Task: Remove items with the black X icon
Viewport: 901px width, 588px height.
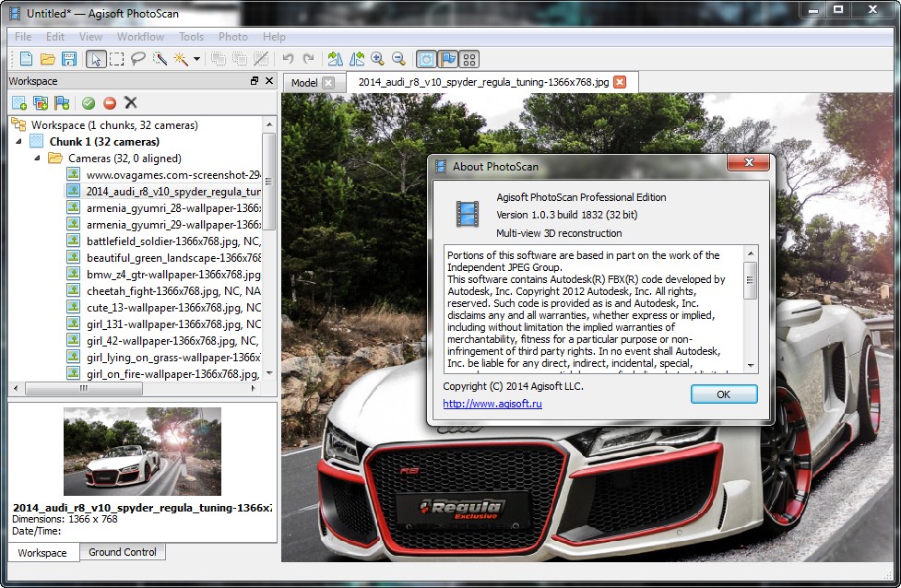Action: click(131, 103)
